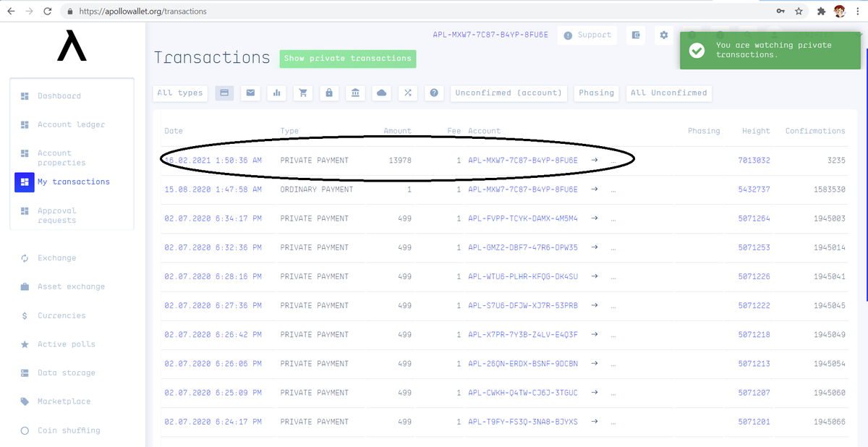Open block height 5071264
Screen dimensions: 868x447
coord(754,218)
